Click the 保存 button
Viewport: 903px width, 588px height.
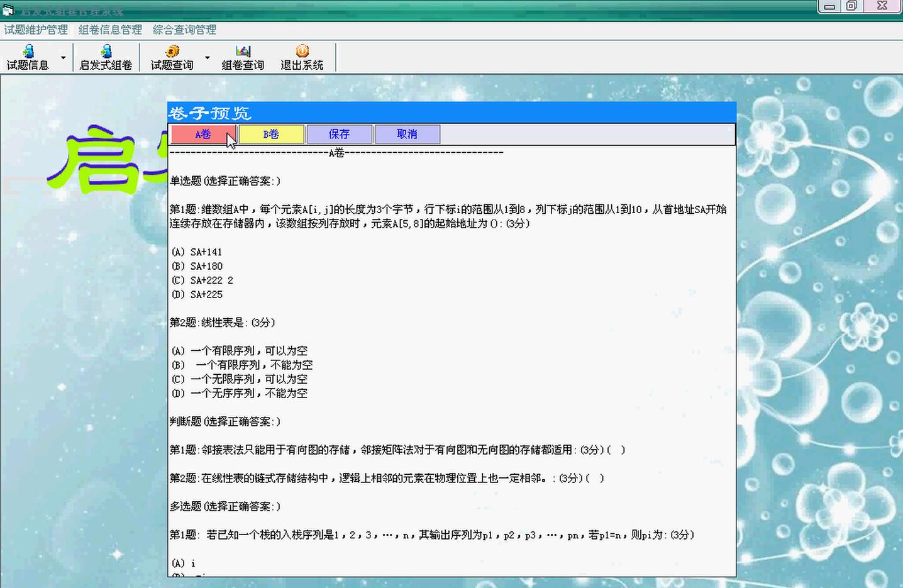coord(339,134)
